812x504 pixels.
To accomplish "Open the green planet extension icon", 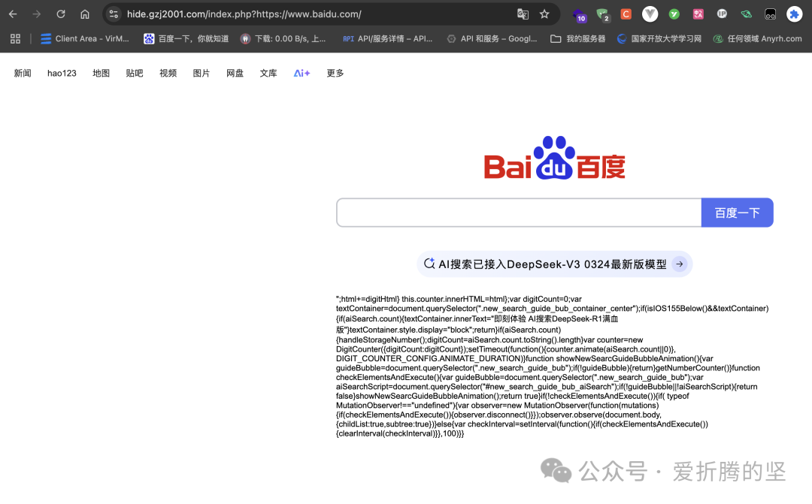I will pyautogui.click(x=746, y=14).
